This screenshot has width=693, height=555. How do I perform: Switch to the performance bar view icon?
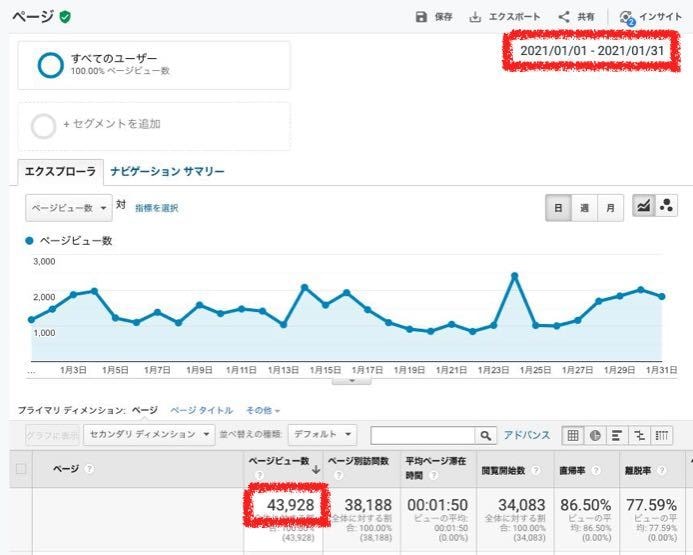[617, 435]
